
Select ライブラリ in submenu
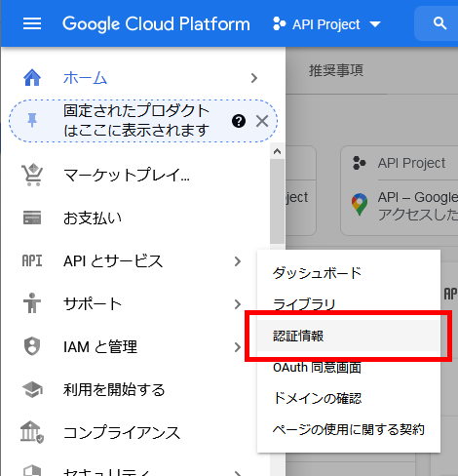349,304
